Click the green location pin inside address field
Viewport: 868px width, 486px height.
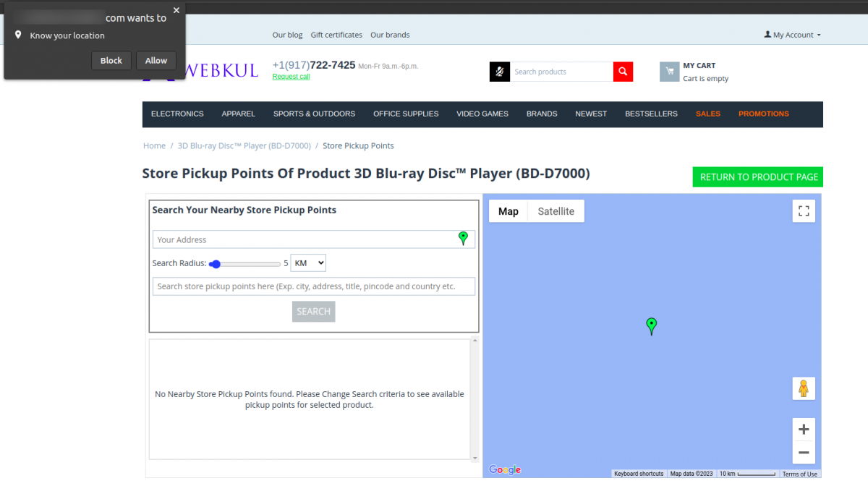tap(464, 237)
